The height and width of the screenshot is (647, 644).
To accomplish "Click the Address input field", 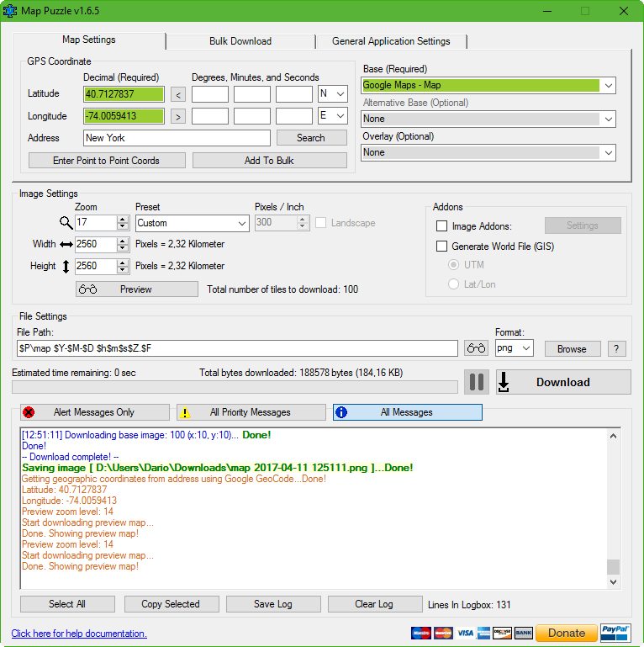I will [x=177, y=138].
